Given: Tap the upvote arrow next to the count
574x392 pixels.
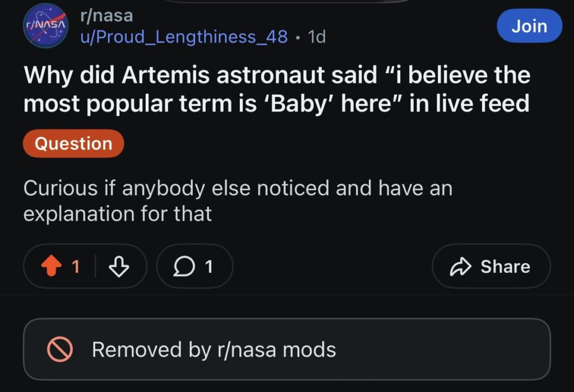Looking at the screenshot, I should tap(52, 267).
